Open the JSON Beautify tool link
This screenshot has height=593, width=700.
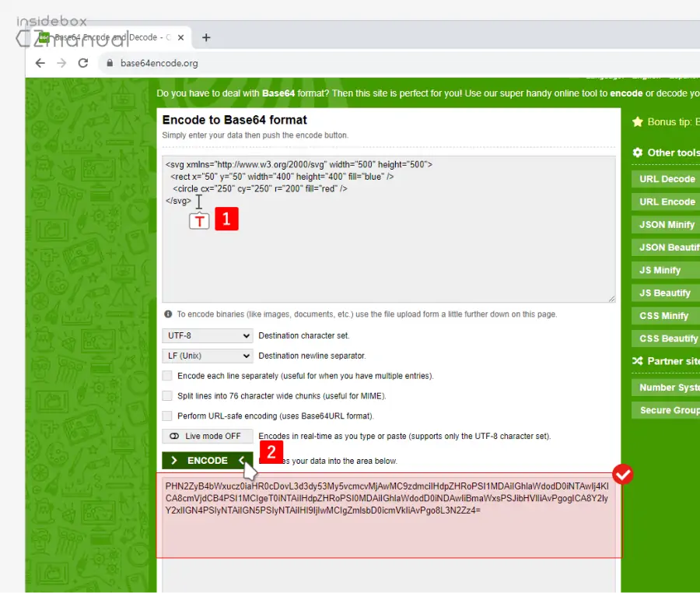tap(667, 247)
